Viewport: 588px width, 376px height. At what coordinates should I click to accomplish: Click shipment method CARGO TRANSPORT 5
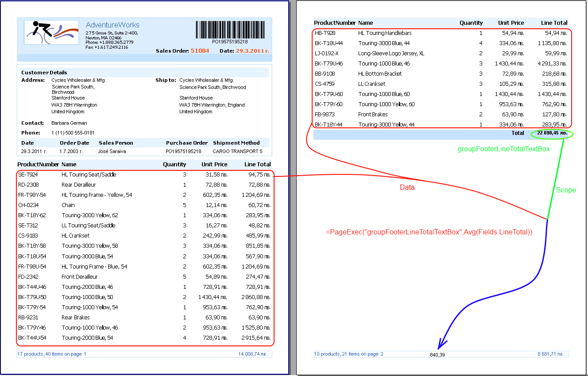(237, 151)
